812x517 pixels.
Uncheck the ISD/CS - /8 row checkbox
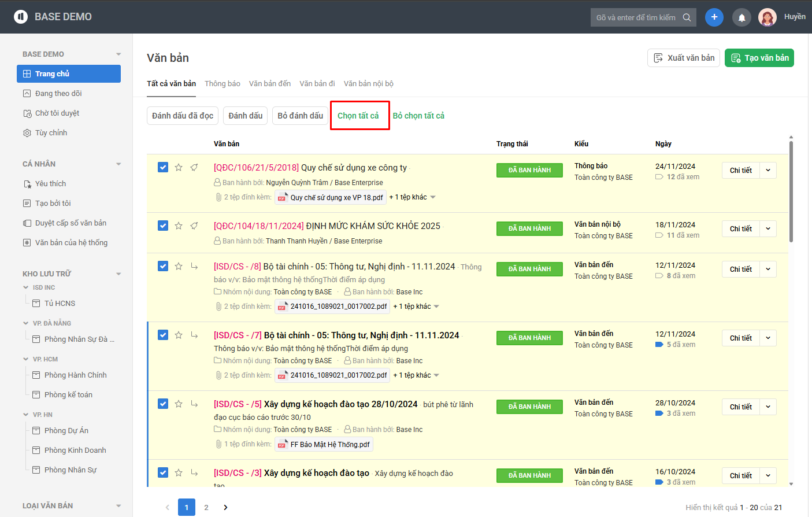point(163,266)
